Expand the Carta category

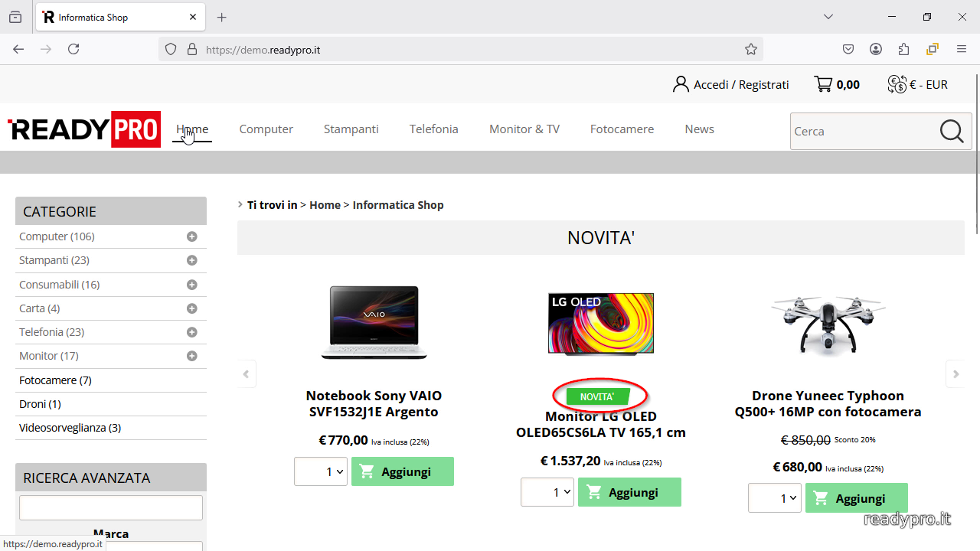click(x=192, y=308)
